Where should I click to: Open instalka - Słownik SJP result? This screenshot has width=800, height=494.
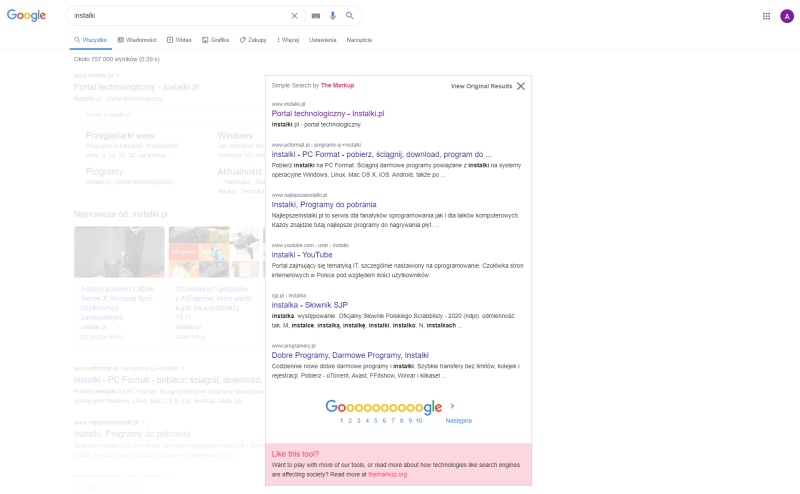pos(309,305)
